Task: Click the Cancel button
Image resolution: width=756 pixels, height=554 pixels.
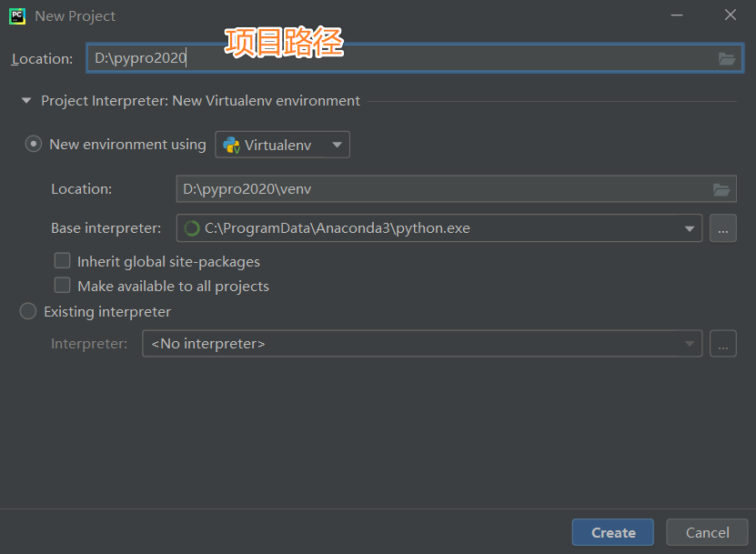Action: (707, 532)
